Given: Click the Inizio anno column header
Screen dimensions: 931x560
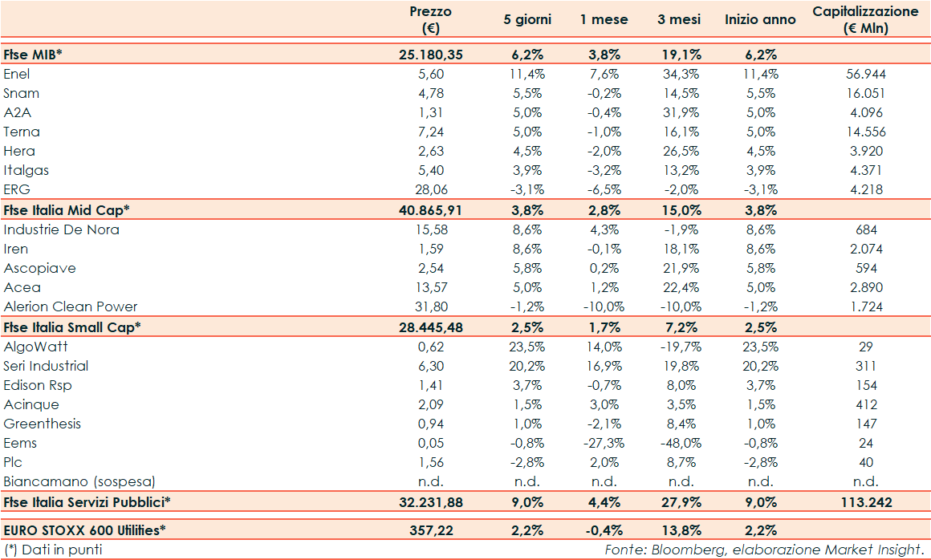Looking at the screenshot, I should 760,20.
